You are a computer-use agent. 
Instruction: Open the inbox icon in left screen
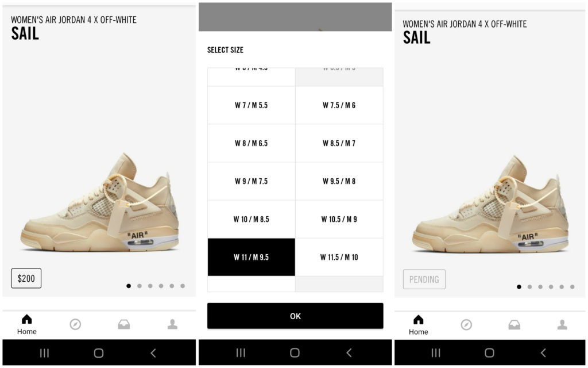(x=124, y=324)
